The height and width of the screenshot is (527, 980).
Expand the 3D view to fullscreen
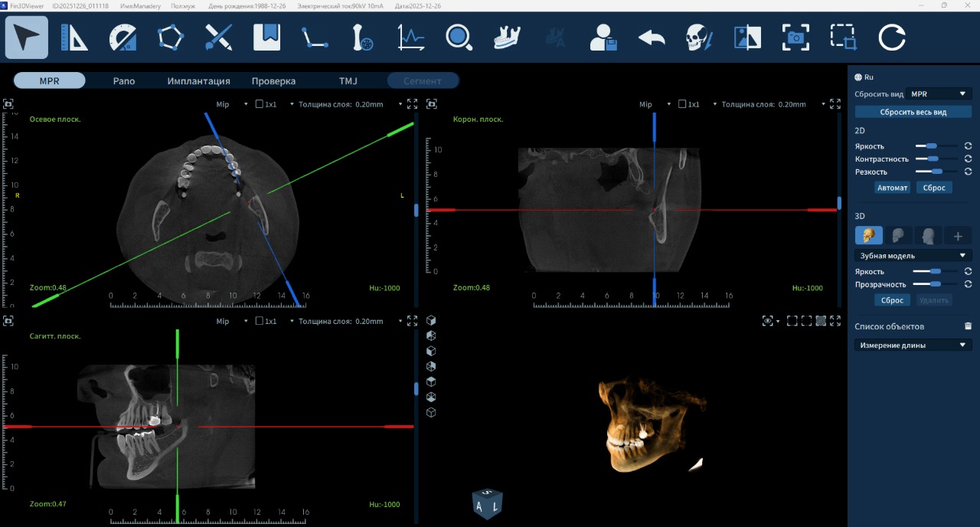(835, 321)
